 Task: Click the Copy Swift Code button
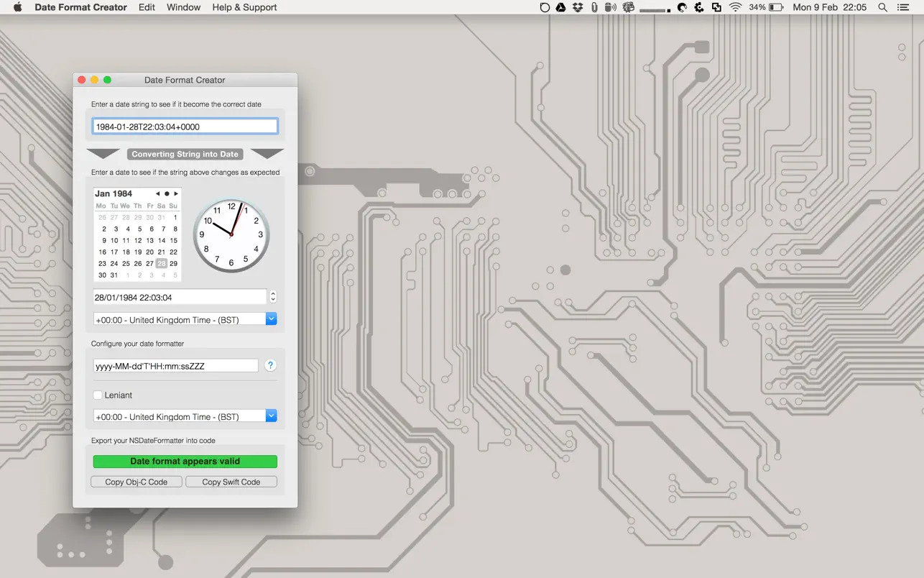(x=231, y=482)
